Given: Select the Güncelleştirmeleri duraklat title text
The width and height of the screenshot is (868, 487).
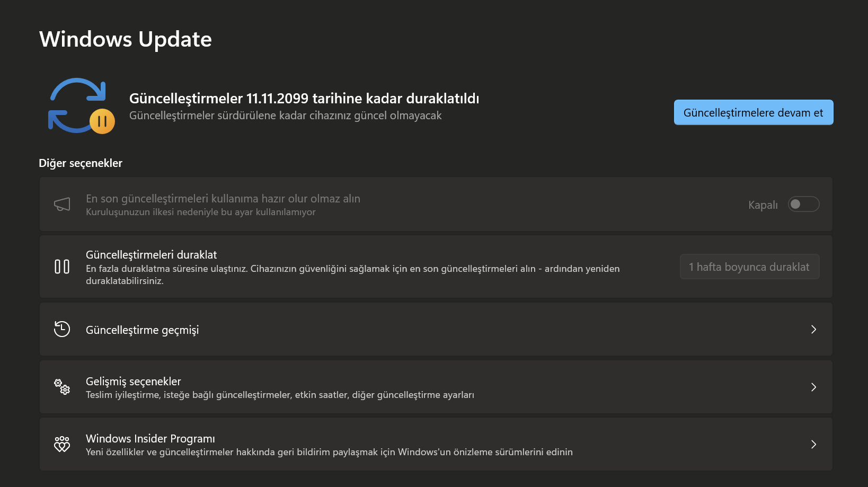Looking at the screenshot, I should 152,255.
